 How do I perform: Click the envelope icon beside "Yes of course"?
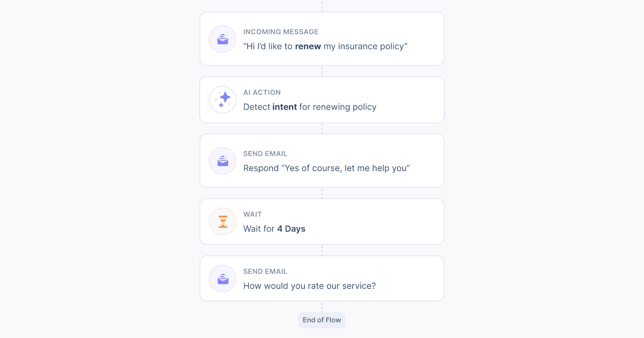[x=223, y=161]
